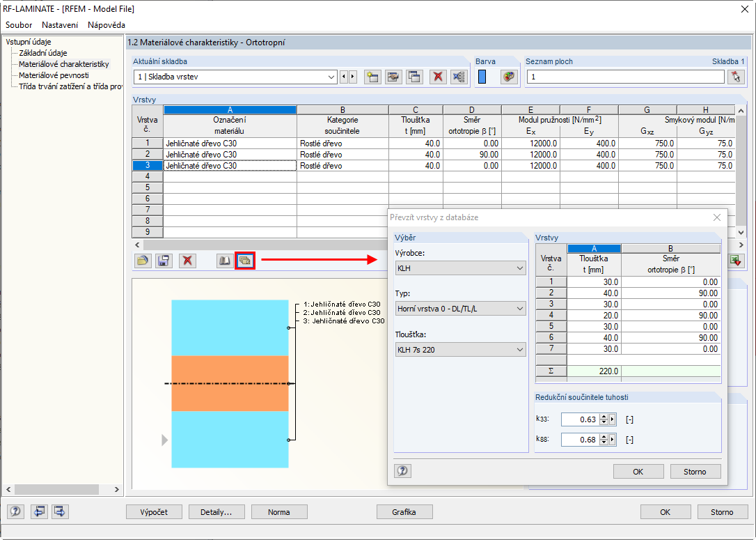Click the Grafika button
The image size is (756, 540).
tap(404, 512)
